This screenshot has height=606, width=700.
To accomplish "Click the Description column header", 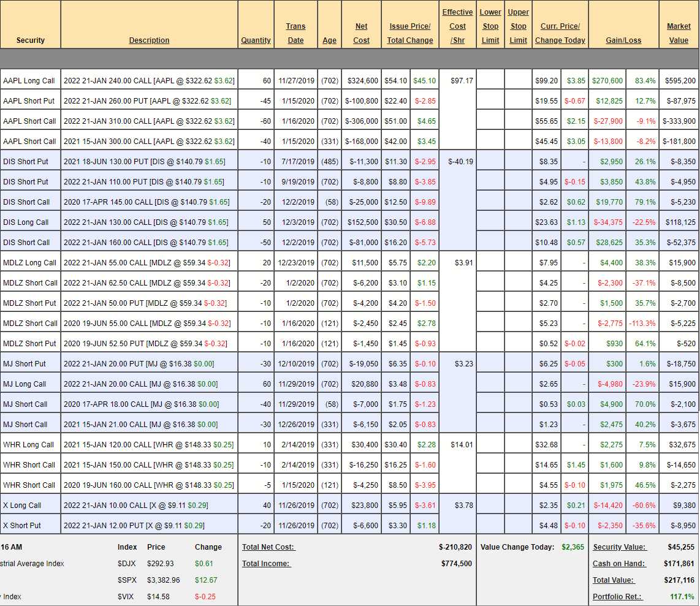I will [149, 40].
